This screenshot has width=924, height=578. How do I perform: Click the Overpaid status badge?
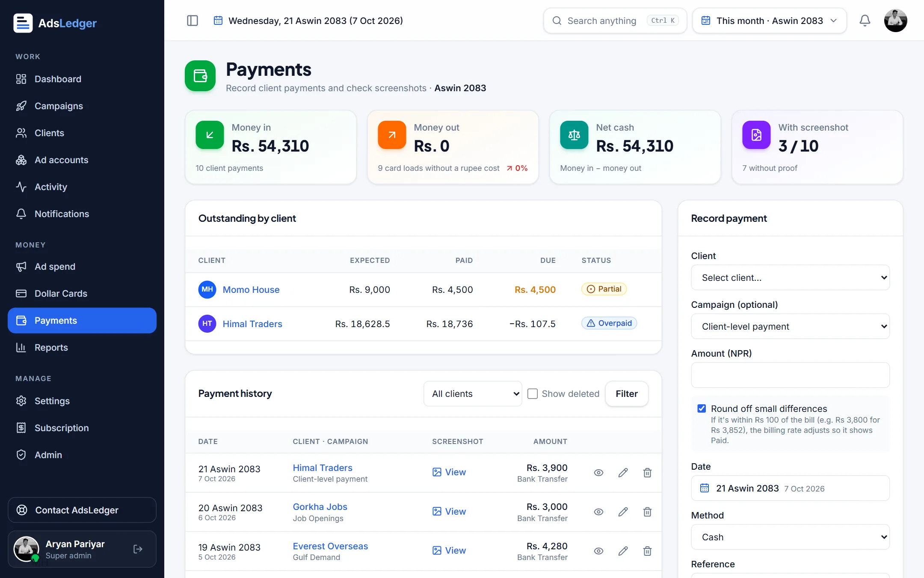[x=609, y=323]
